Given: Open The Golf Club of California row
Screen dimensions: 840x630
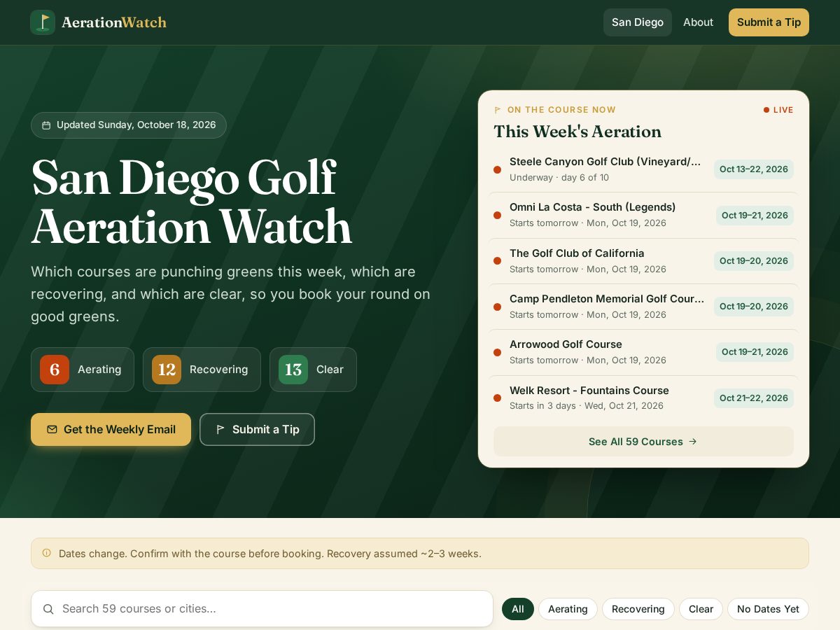Looking at the screenshot, I should [x=643, y=260].
